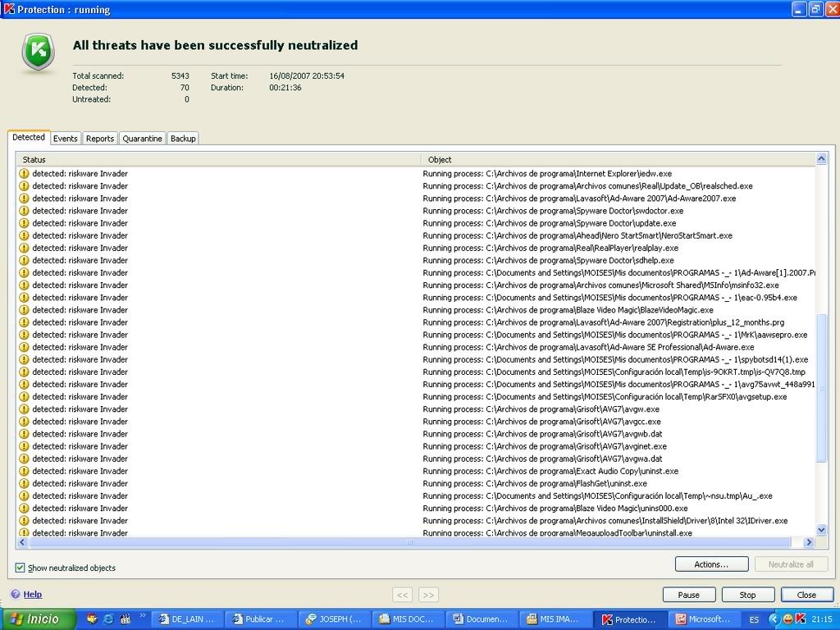Click the green Kaspersky shield icon
The width and height of the screenshot is (840, 630).
(x=38, y=52)
